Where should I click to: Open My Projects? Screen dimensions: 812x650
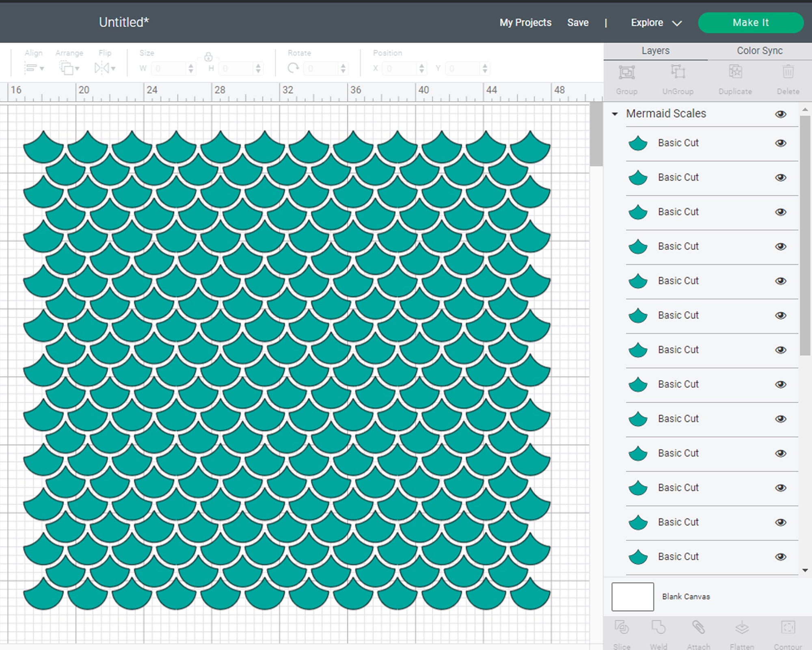click(525, 23)
